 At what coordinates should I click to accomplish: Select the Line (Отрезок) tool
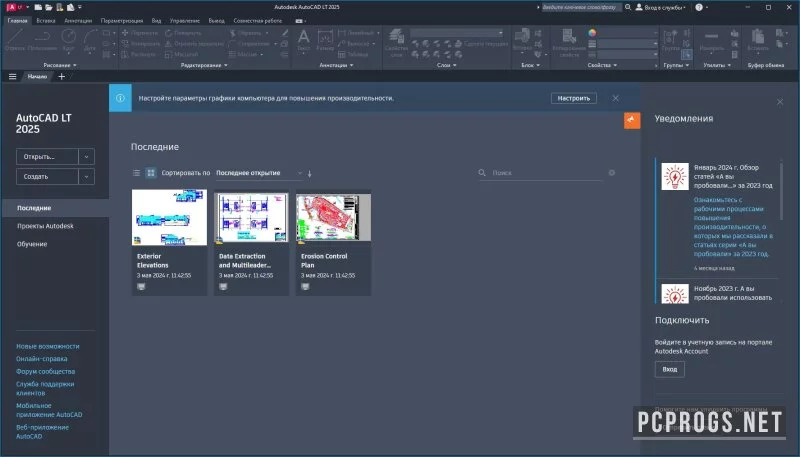[x=15, y=37]
